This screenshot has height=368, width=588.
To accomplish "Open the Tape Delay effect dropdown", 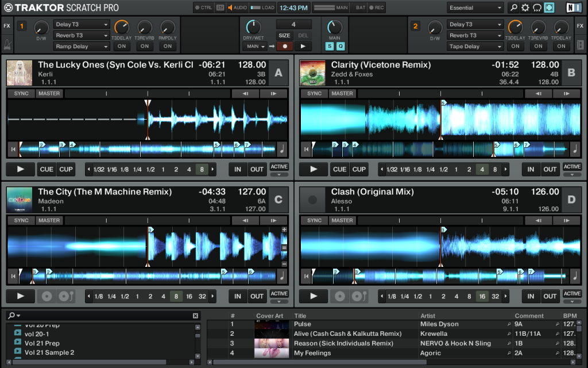I will [475, 46].
